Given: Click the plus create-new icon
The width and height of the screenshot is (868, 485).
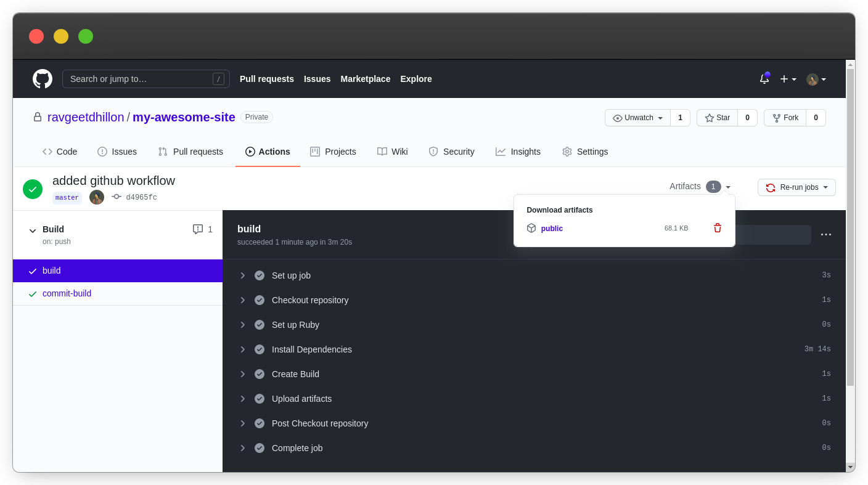Looking at the screenshot, I should 785,79.
